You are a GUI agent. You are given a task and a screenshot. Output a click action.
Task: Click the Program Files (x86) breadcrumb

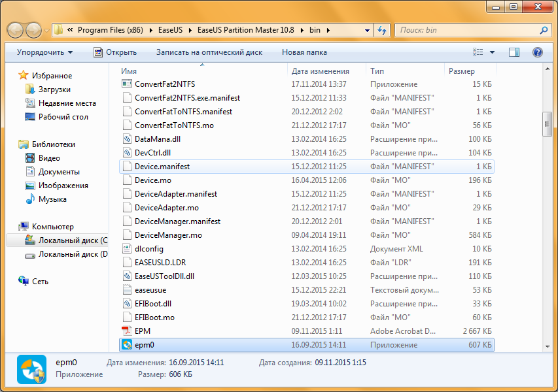point(111,30)
